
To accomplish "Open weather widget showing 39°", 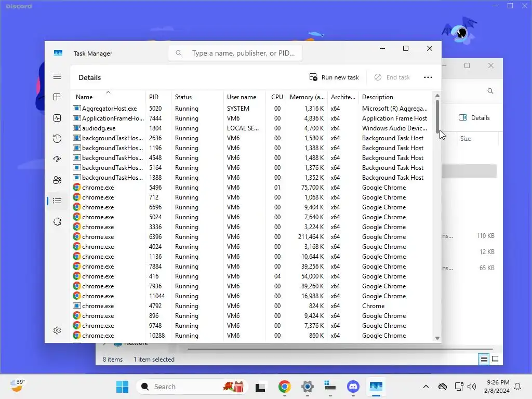I will point(17,386).
